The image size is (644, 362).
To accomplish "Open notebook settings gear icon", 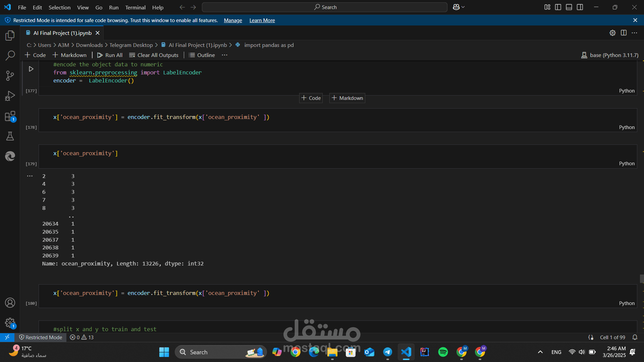I will coord(612,33).
